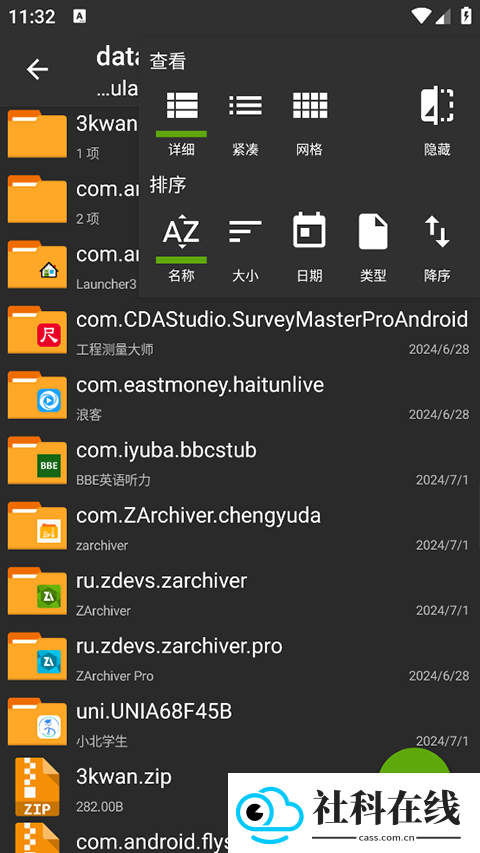Switch to compact (紧凑) list view

coord(245,122)
